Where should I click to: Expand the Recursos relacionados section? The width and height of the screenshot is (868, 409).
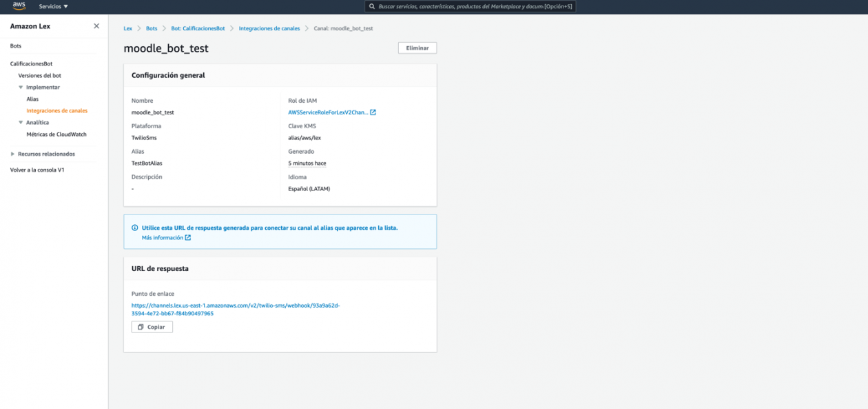pos(12,154)
